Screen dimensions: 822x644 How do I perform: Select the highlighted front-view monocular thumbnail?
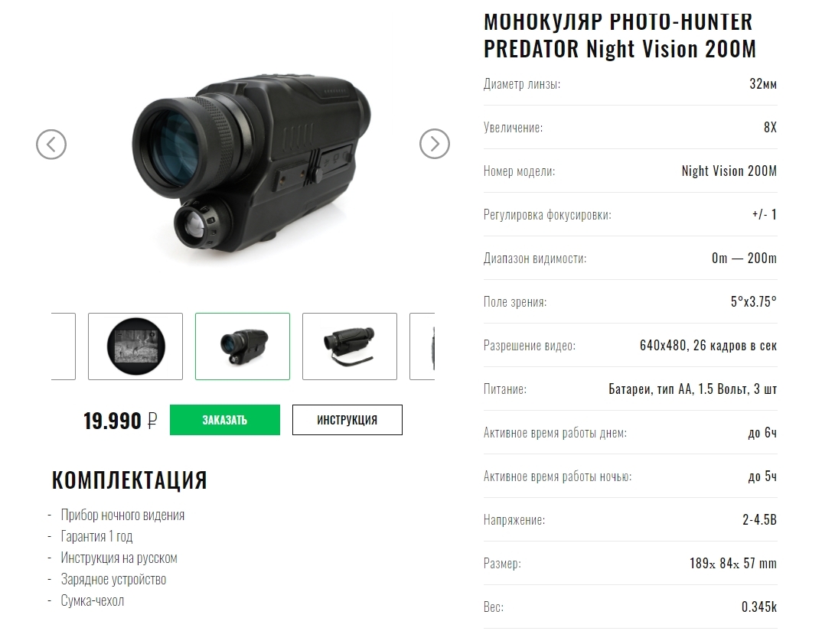242,346
